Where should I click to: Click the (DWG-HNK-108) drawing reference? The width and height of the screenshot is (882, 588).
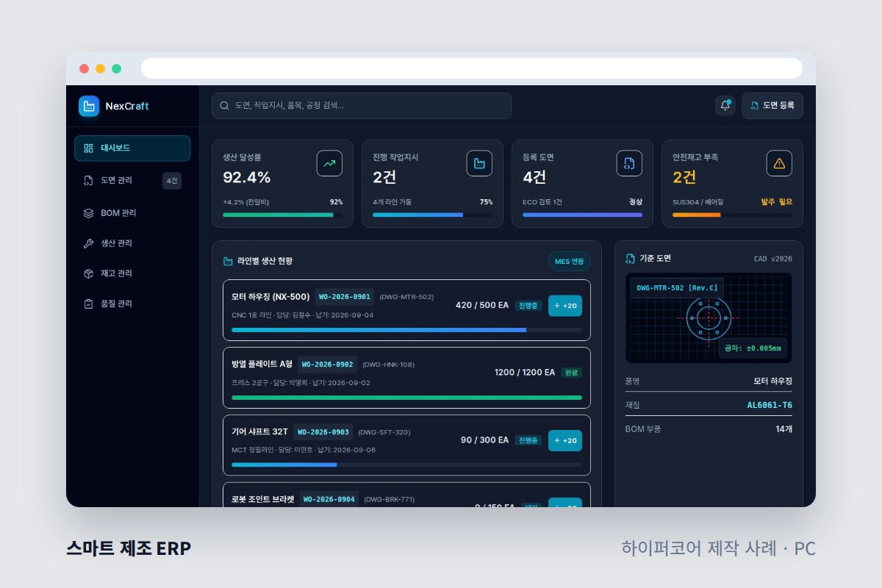click(x=389, y=365)
